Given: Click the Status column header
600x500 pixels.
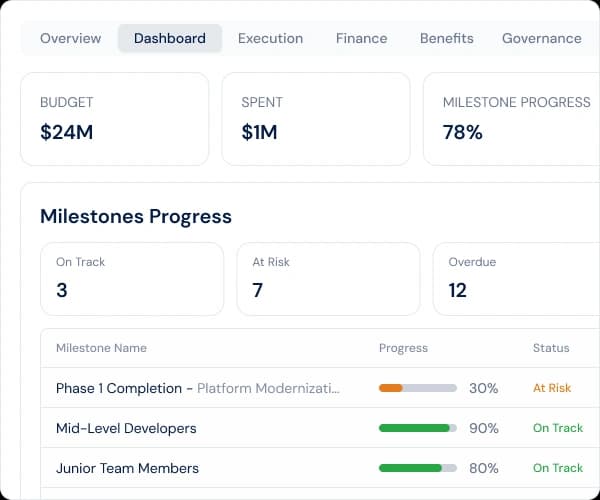Looking at the screenshot, I should (551, 348).
